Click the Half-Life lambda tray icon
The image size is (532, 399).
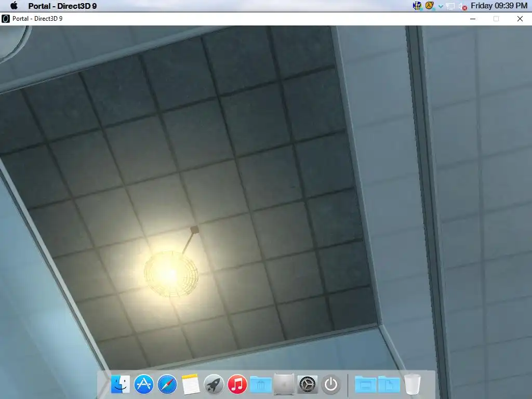pos(429,6)
